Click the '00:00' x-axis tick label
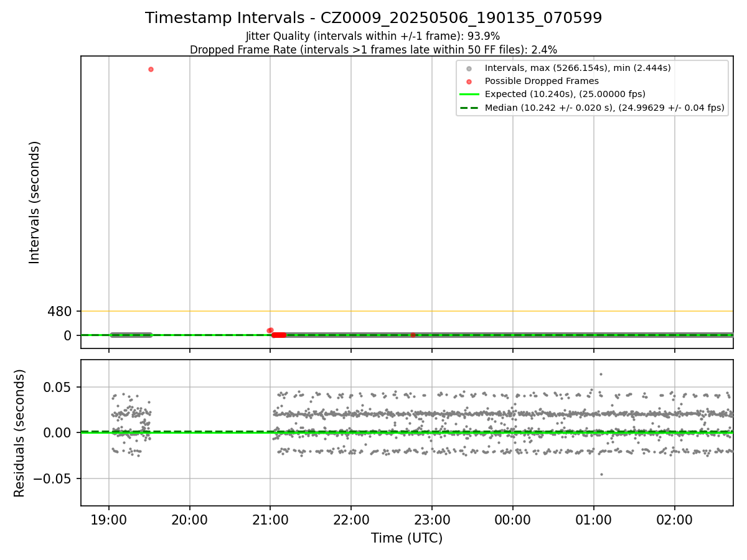 pos(513,519)
